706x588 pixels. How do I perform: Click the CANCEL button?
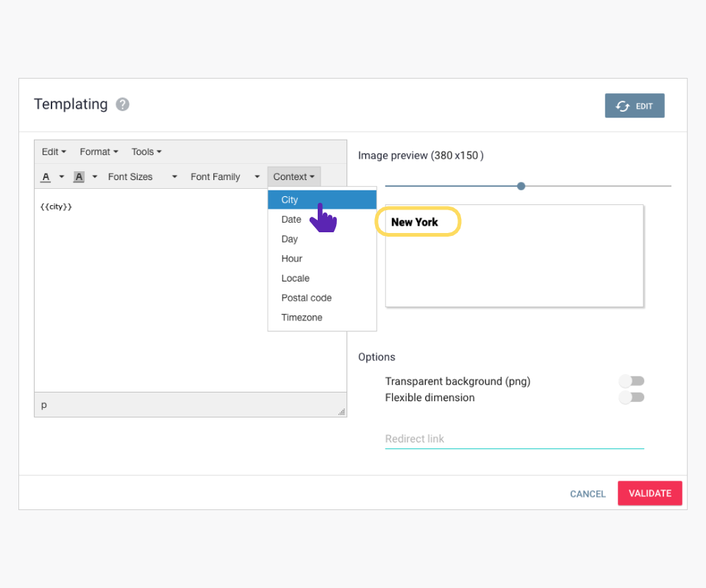588,494
